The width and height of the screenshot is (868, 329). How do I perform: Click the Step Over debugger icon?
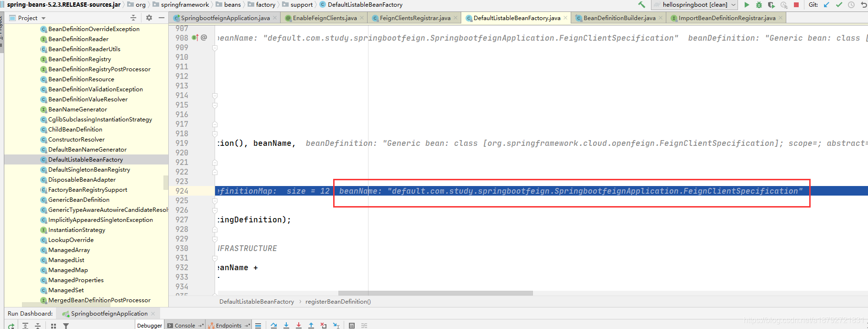click(274, 326)
